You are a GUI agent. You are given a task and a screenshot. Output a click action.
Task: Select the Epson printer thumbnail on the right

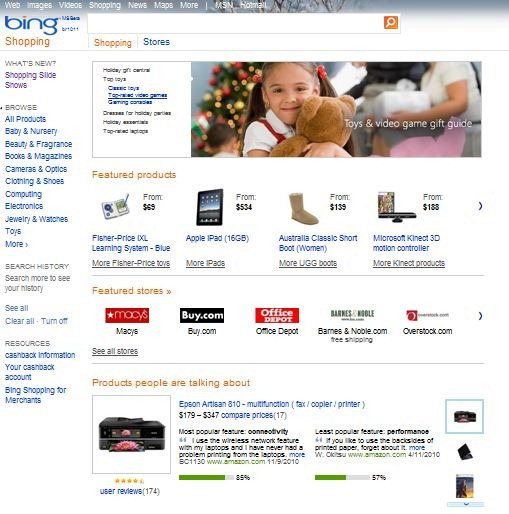point(465,417)
